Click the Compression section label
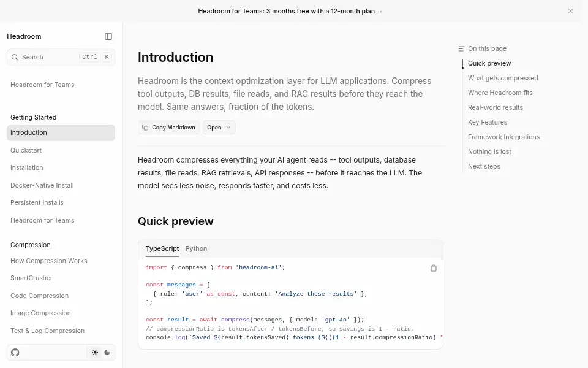Image resolution: width=588 pixels, height=368 pixels. 31,245
